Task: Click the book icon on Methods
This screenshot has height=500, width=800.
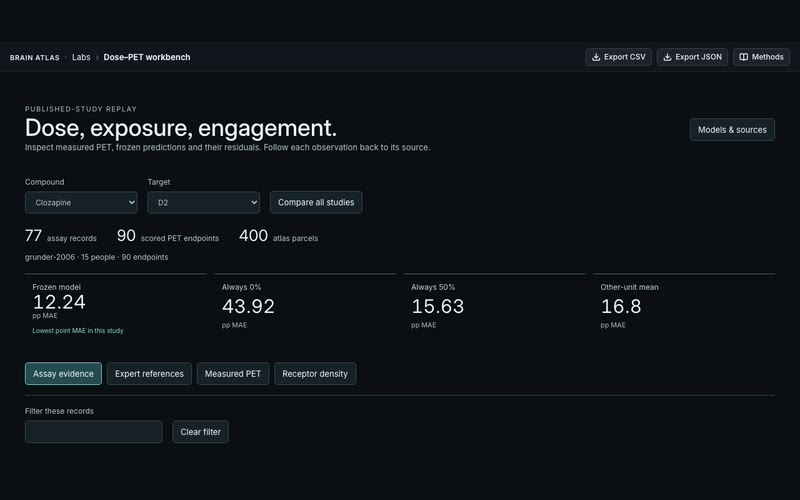Action: click(x=743, y=57)
